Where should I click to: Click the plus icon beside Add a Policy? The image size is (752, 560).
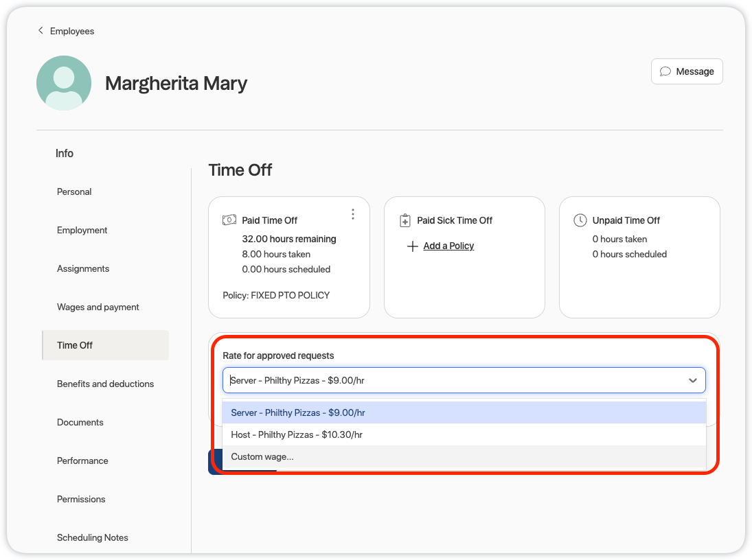click(x=412, y=246)
